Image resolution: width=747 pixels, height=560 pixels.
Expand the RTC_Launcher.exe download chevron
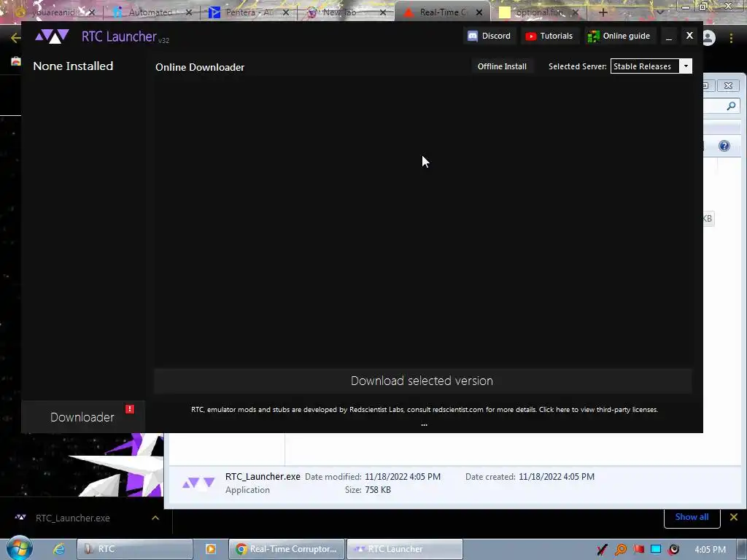coord(155,518)
